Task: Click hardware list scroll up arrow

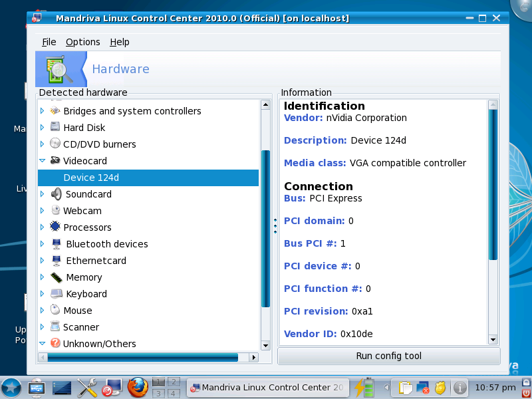Action: pyautogui.click(x=265, y=105)
